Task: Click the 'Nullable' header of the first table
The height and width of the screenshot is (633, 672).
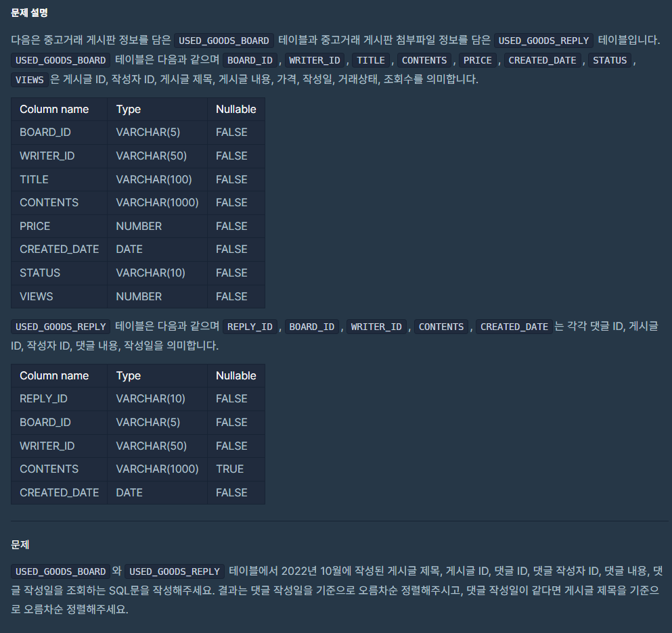Action: (x=236, y=109)
